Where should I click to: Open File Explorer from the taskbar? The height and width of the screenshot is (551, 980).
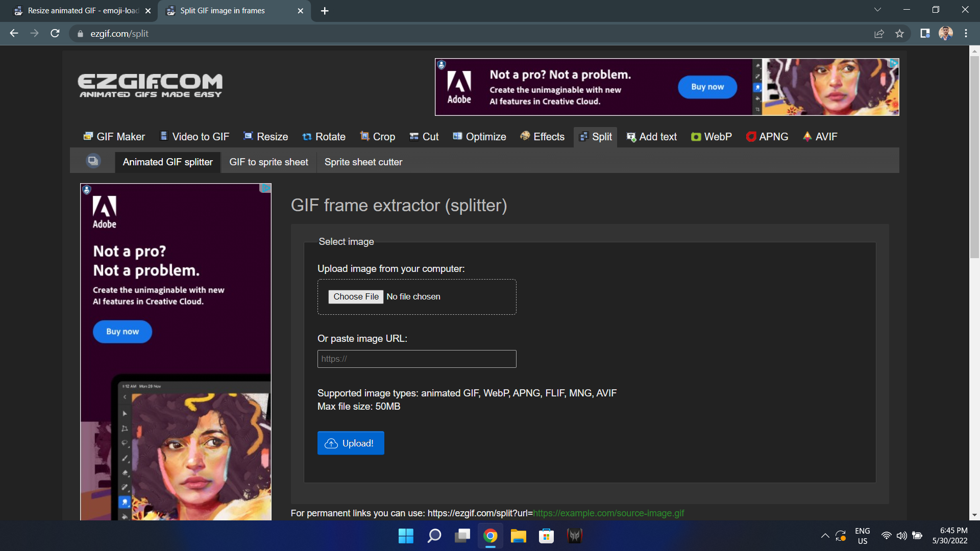[518, 536]
